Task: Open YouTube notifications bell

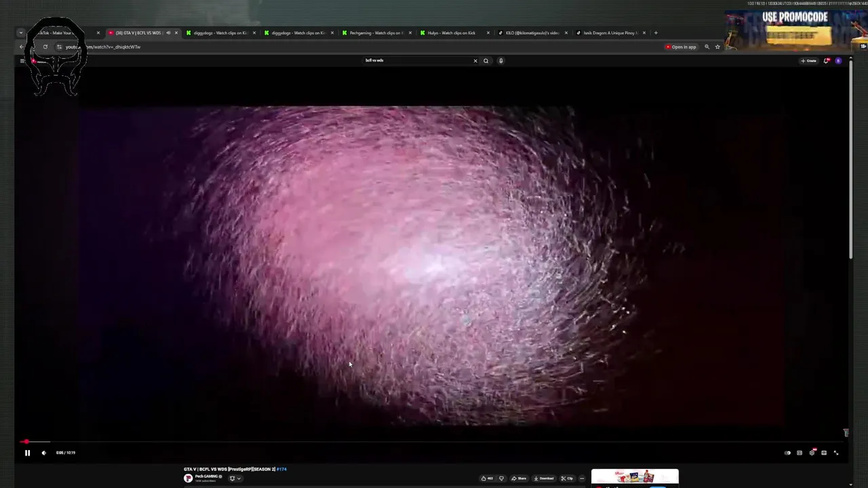Action: (x=827, y=61)
